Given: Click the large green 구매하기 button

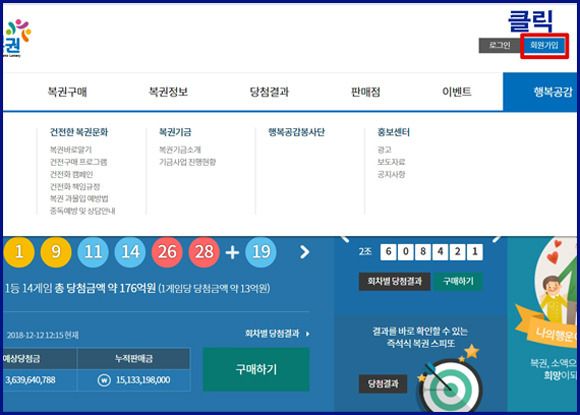Looking at the screenshot, I should click(256, 369).
